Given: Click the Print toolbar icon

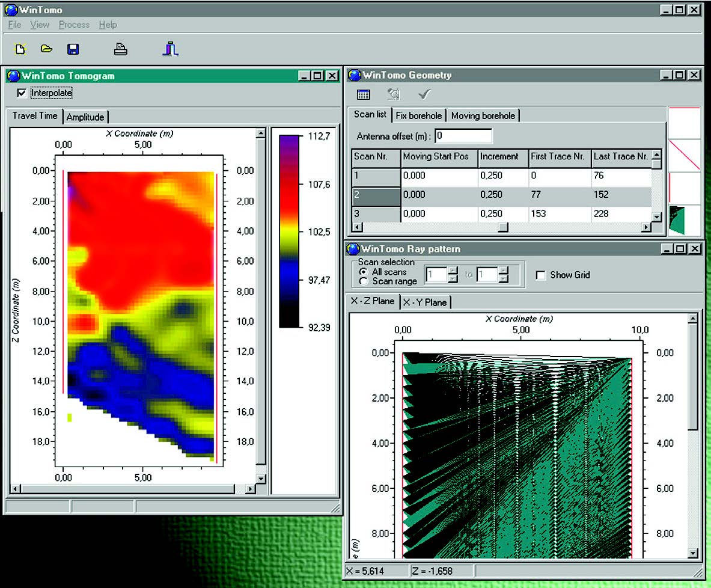Looking at the screenshot, I should tap(120, 49).
